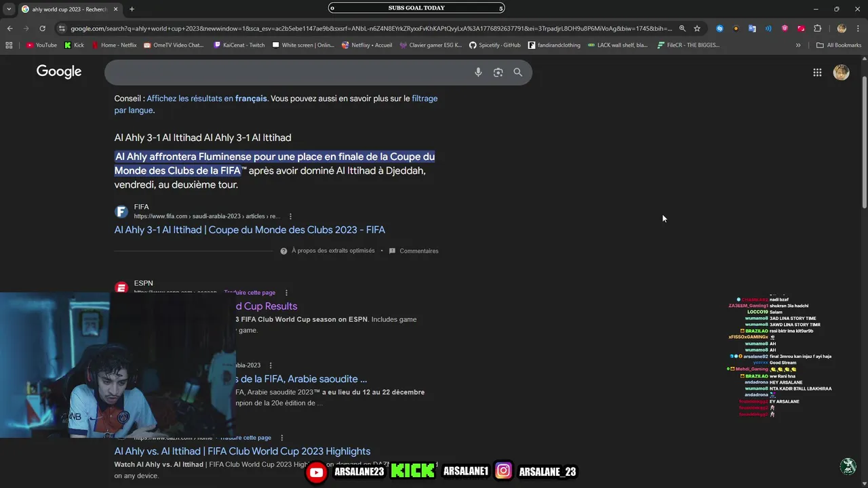Open the White screen Online bookmark

click(303, 45)
